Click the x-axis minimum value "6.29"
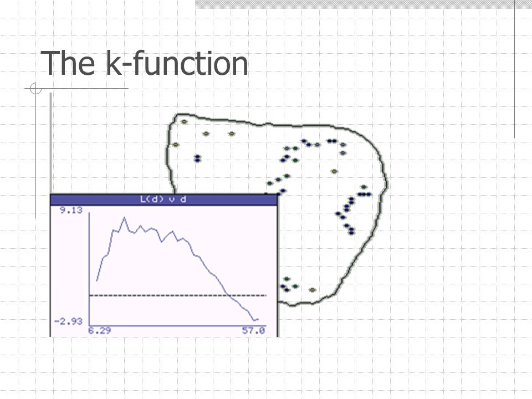532x399 pixels. click(x=99, y=330)
